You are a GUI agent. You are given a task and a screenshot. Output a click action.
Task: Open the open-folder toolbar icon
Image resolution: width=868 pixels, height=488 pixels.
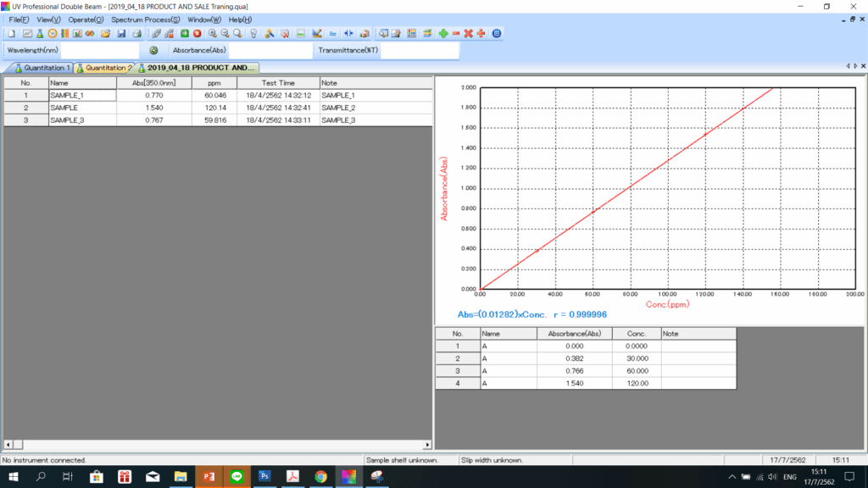pyautogui.click(x=105, y=34)
